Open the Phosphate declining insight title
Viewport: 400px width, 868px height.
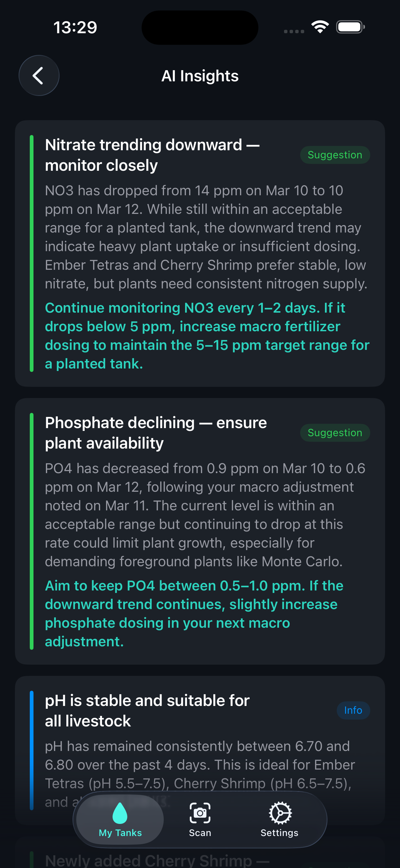coord(156,433)
